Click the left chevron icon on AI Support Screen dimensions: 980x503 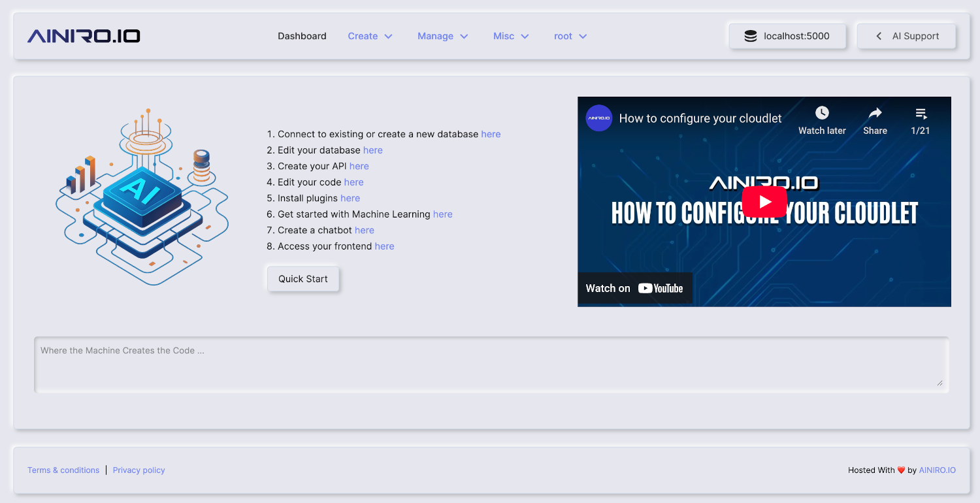(879, 37)
